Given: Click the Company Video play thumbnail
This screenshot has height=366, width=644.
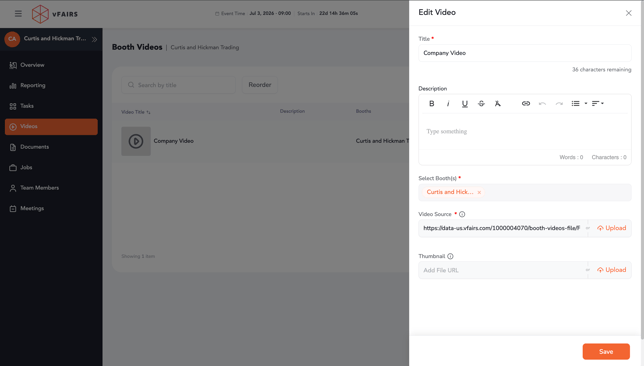Looking at the screenshot, I should [136, 141].
